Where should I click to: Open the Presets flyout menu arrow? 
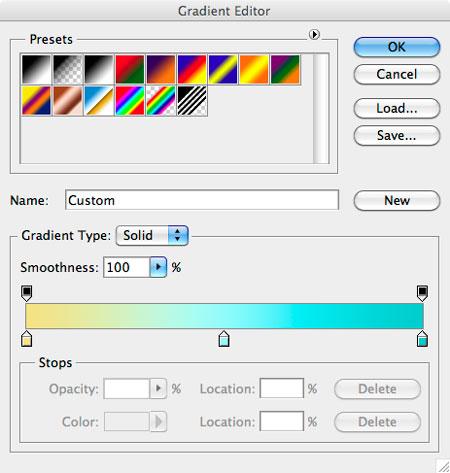[314, 34]
